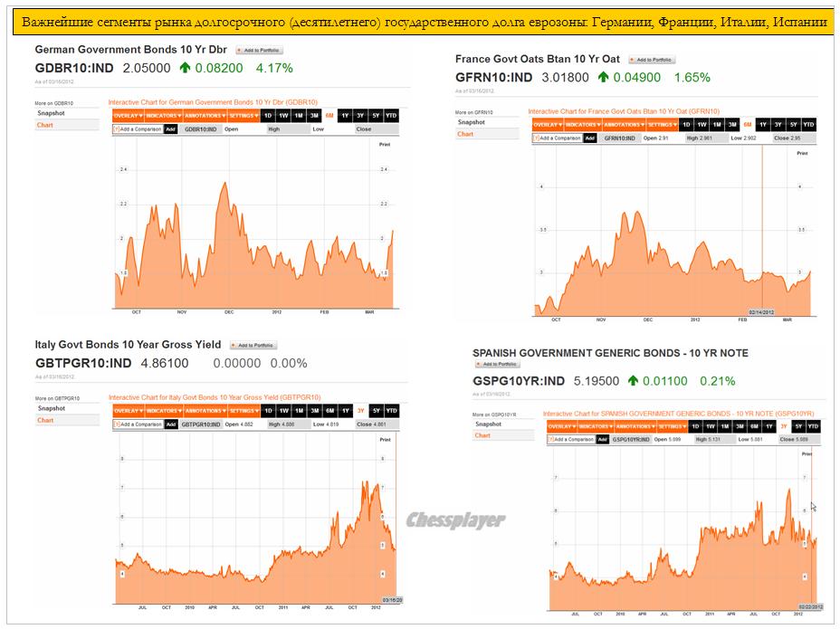Screen dimensions: 840x629
Task: Choose YTD range on Italy chart
Action: pyautogui.click(x=391, y=410)
